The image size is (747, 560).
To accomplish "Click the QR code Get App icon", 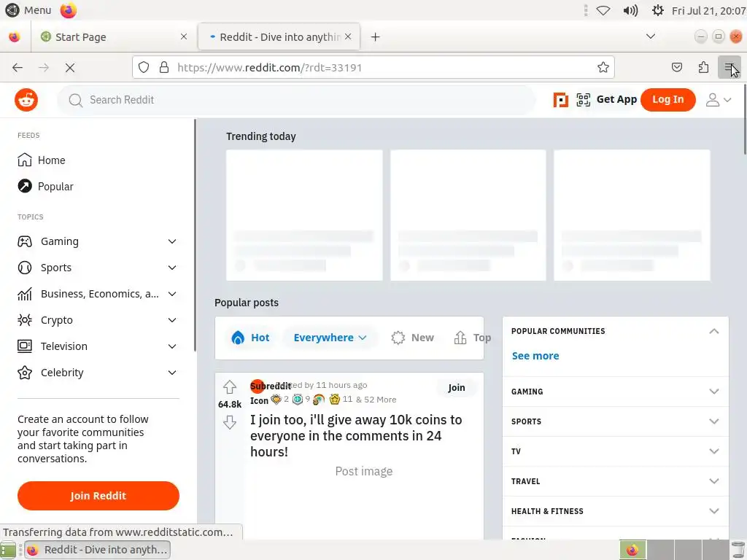I will click(583, 99).
